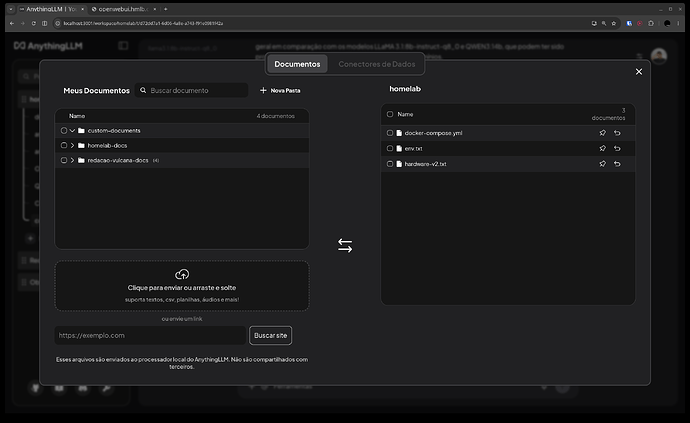Click the swap arrows icon between panels

click(x=345, y=245)
